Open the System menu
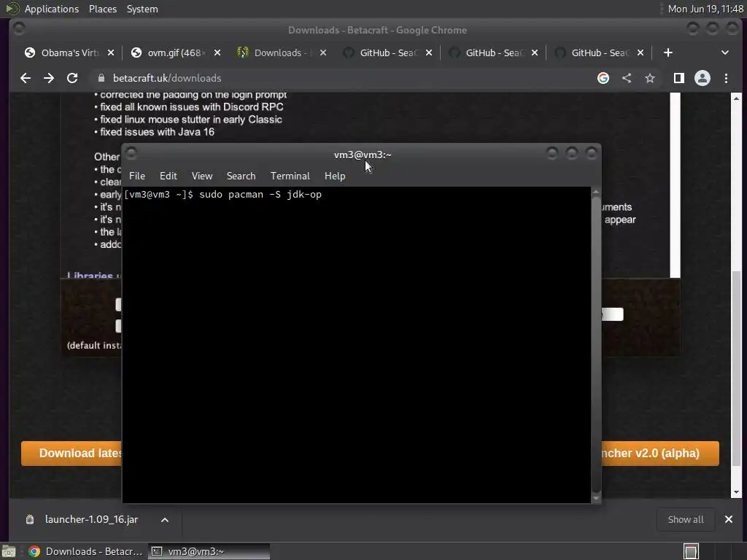Viewport: 747px width, 560px height. pyautogui.click(x=142, y=9)
